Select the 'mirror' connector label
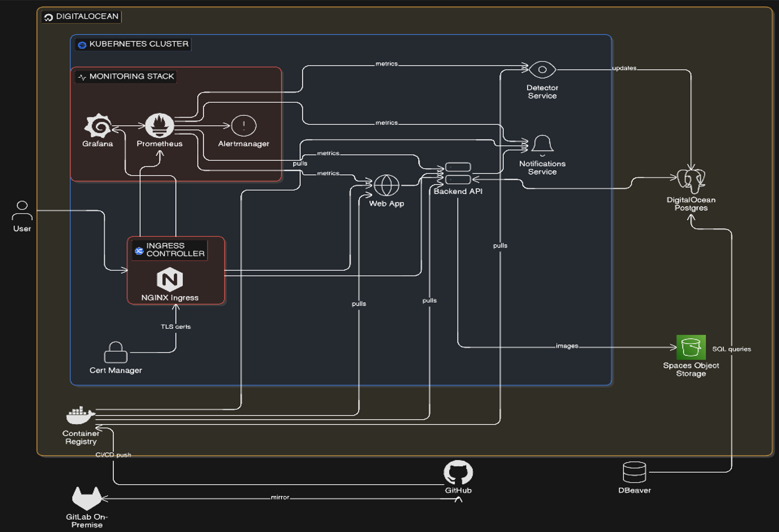Viewport: 779px width, 532px height. pyautogui.click(x=280, y=497)
